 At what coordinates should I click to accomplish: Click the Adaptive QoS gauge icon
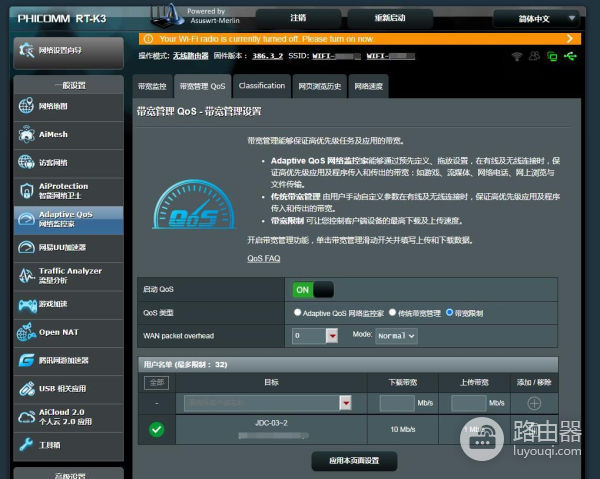pos(26,219)
